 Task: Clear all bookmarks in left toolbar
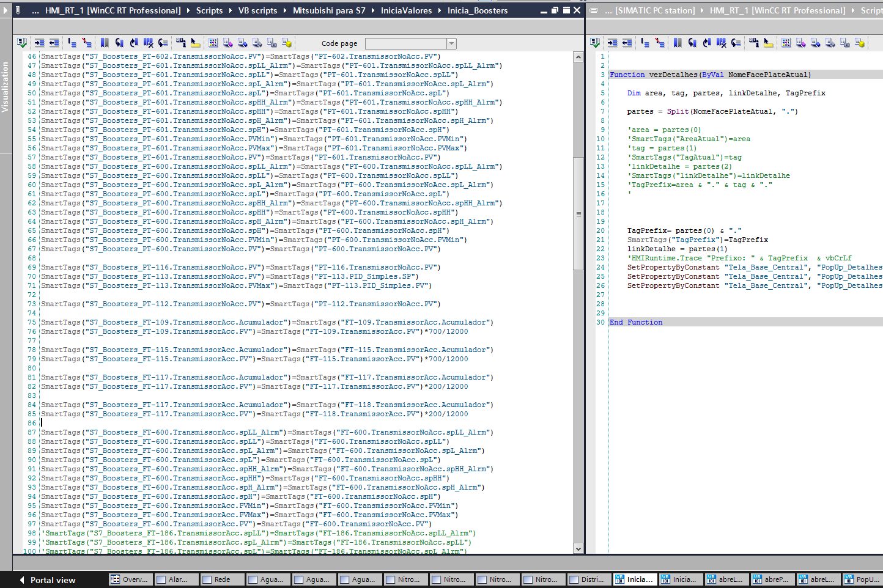[149, 43]
